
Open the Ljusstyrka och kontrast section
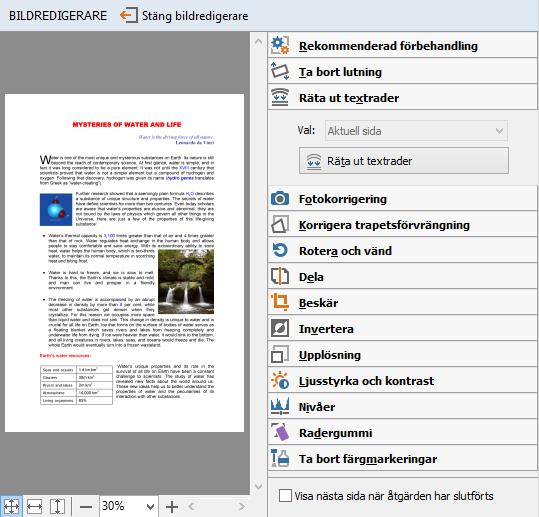[402, 380]
